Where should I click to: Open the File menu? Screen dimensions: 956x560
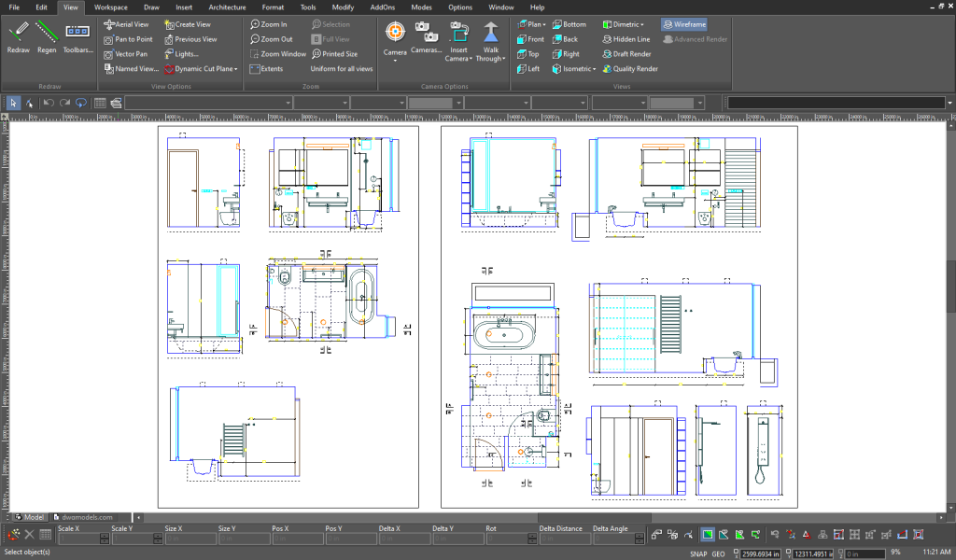[x=14, y=7]
